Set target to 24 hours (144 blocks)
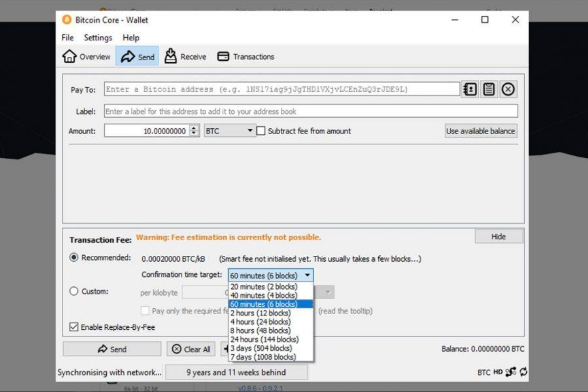This screenshot has width=588, height=392. 270,339
